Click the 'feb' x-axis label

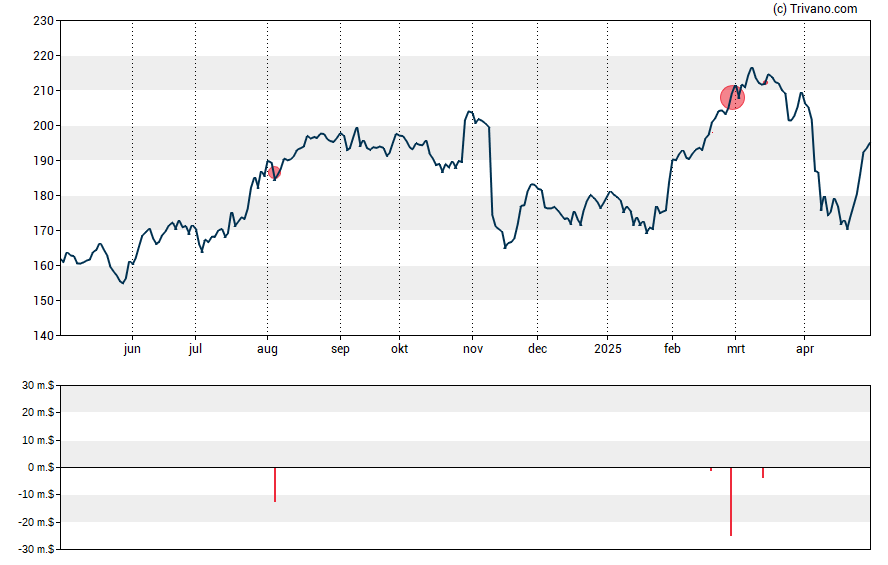click(x=672, y=349)
